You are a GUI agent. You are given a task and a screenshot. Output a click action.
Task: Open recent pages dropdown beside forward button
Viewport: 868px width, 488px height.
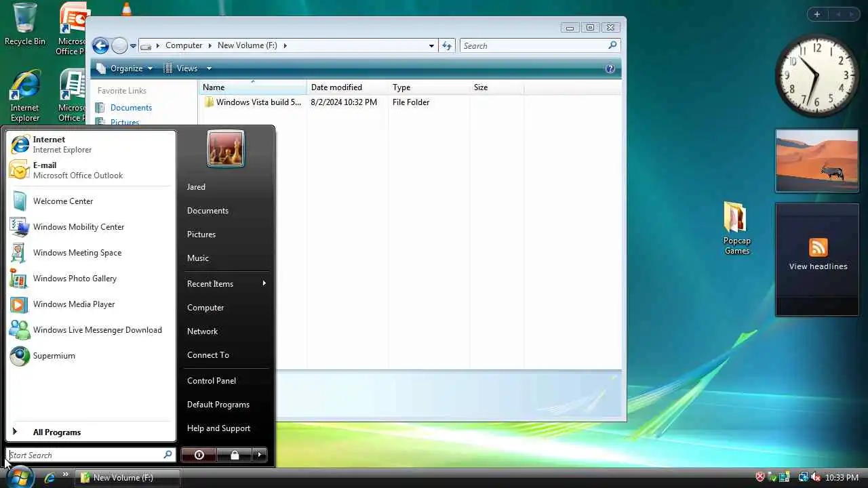tap(133, 46)
